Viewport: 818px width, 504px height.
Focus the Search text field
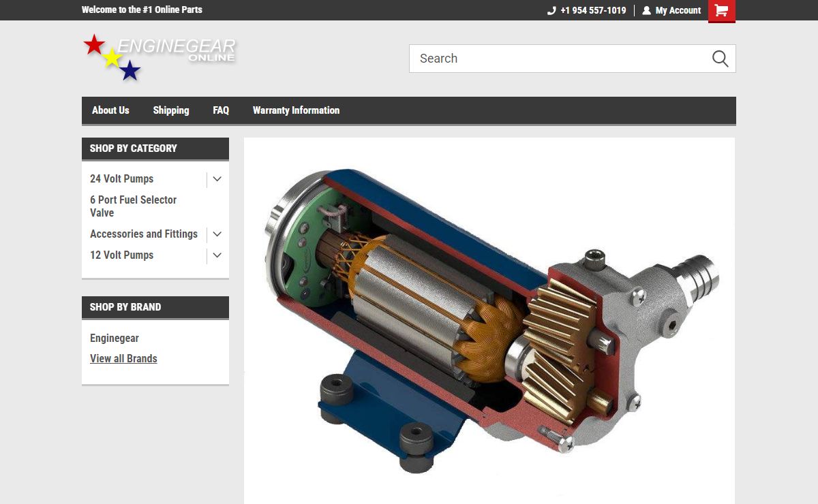coord(559,59)
